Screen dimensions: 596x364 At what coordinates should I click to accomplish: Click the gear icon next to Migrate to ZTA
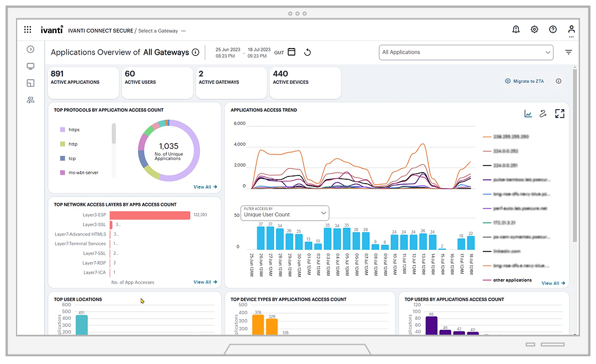(x=508, y=81)
